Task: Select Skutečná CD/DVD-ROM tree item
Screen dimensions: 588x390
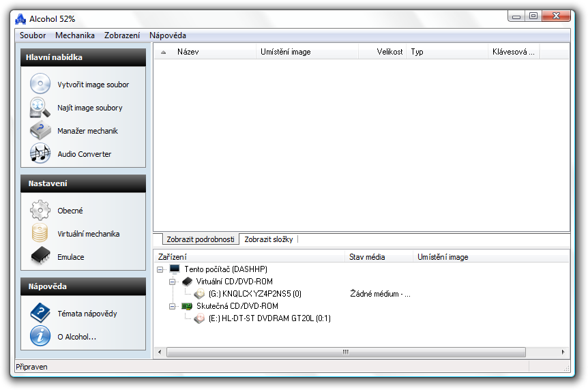Action: [237, 306]
